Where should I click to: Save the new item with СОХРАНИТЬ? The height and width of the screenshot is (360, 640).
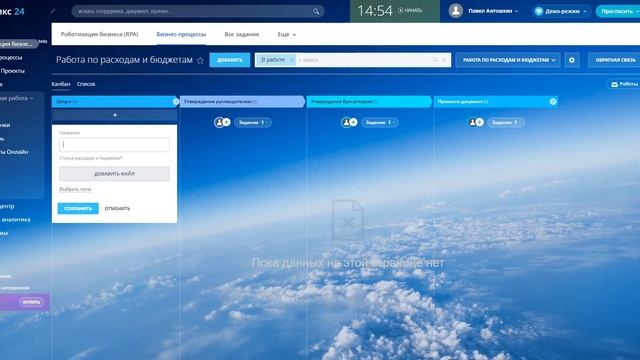pos(78,209)
